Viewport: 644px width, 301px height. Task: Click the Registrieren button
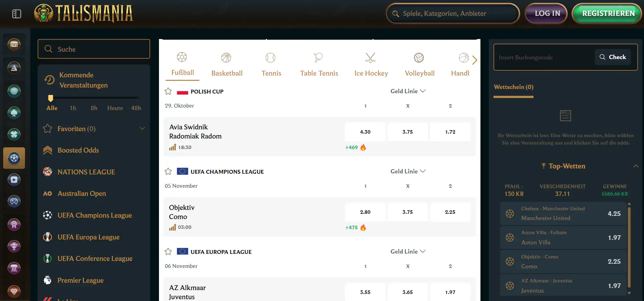pos(608,13)
